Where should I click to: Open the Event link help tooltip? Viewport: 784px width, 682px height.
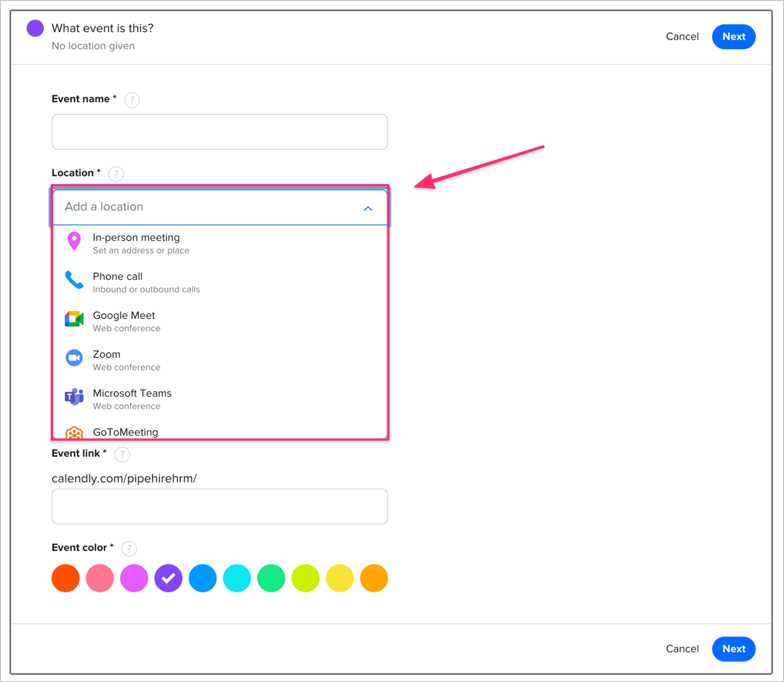[x=122, y=454]
